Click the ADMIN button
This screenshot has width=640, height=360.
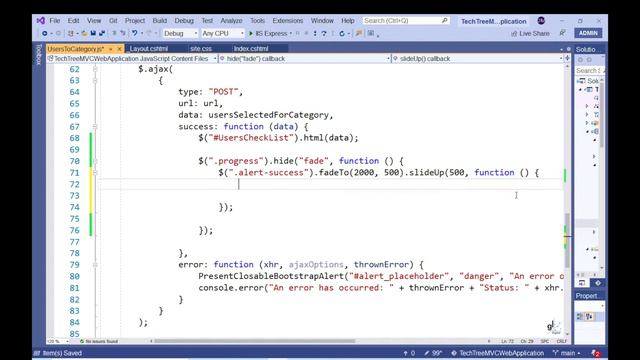[x=588, y=33]
